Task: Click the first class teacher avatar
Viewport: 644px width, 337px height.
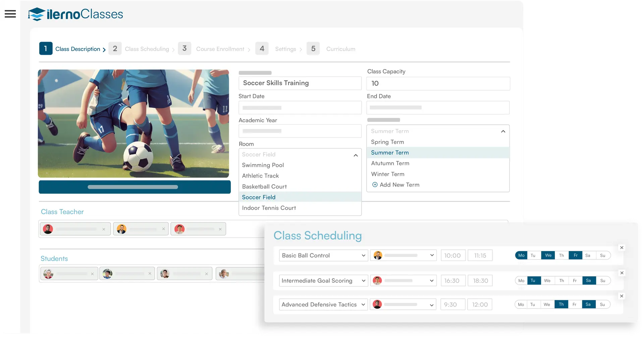Action: 48,229
